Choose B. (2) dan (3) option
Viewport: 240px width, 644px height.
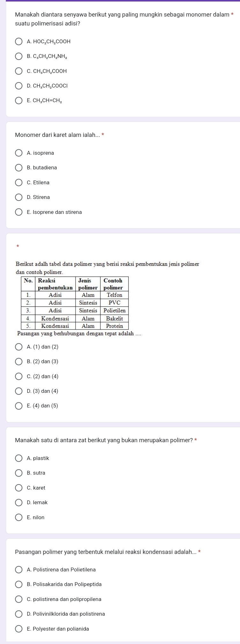pyautogui.click(x=19, y=362)
